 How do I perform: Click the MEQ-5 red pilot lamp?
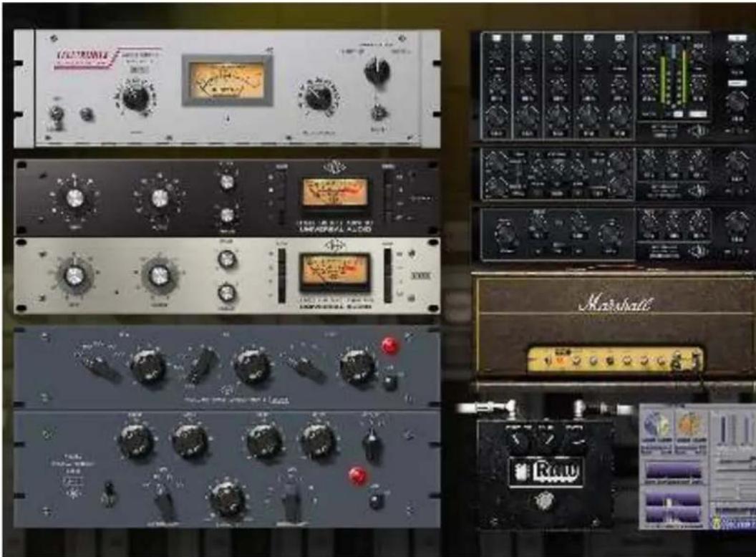tap(389, 346)
